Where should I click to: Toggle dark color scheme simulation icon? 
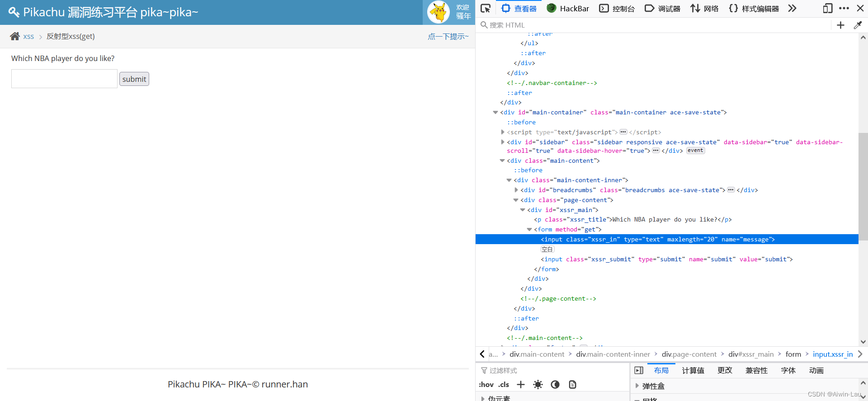pyautogui.click(x=555, y=385)
